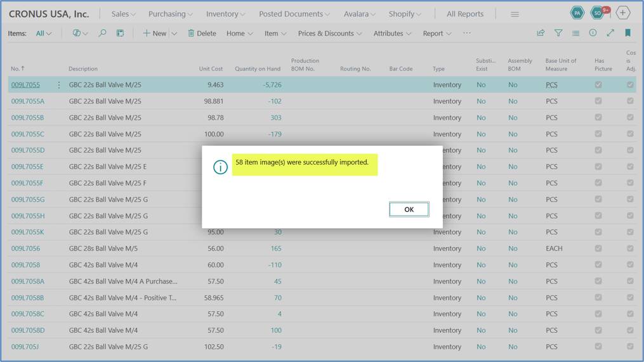
Task: Click the PA hexagon avatar icon
Action: coord(577,13)
